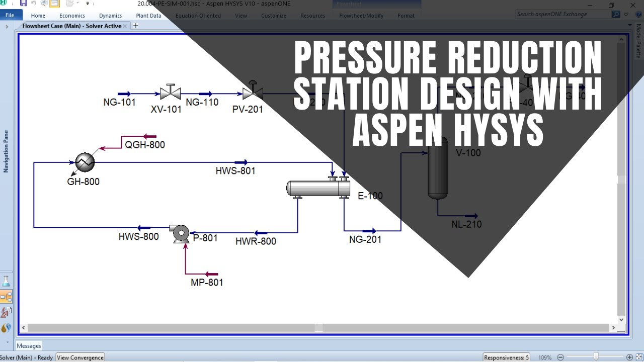Open the Messages panel tab
The image size is (644, 362).
(29, 346)
